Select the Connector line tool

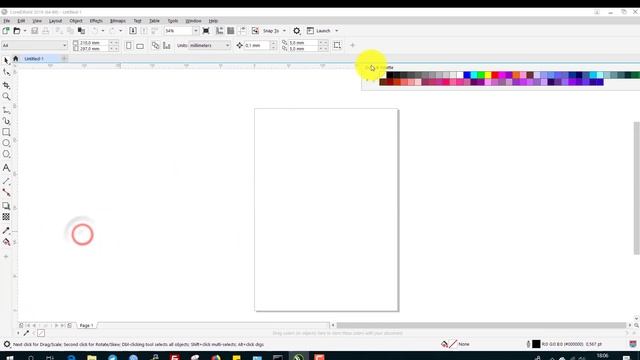6,192
